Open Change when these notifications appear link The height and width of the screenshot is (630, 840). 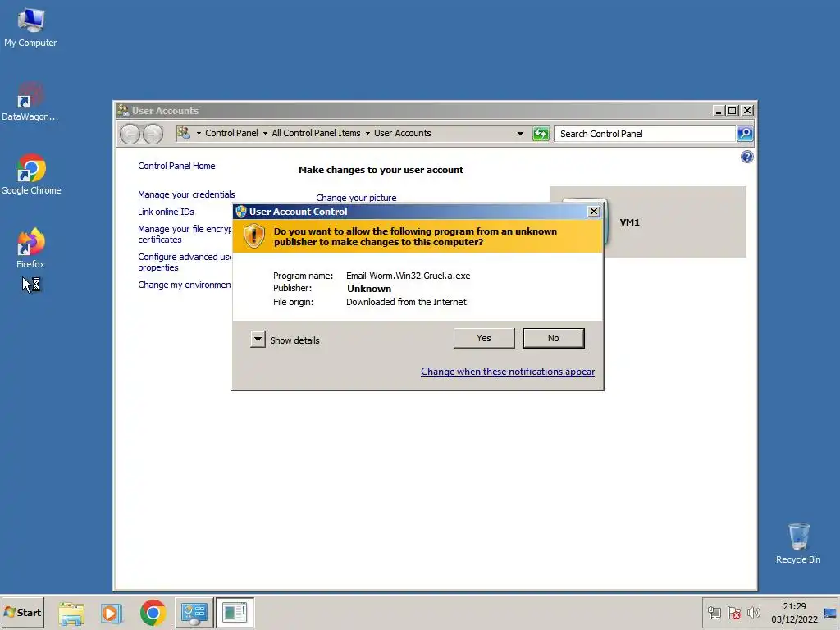click(507, 372)
